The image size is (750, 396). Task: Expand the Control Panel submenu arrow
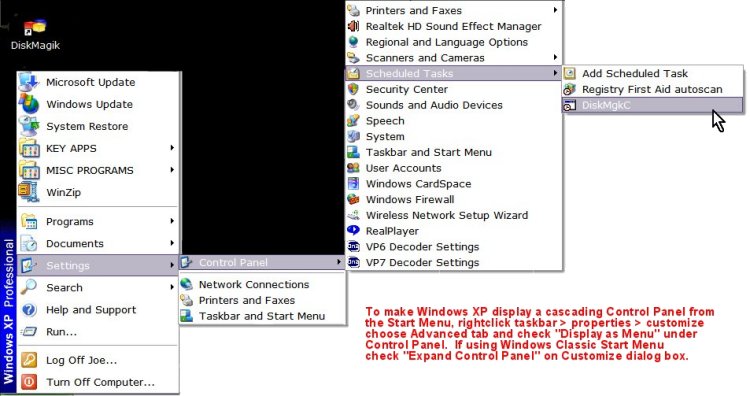(x=339, y=262)
